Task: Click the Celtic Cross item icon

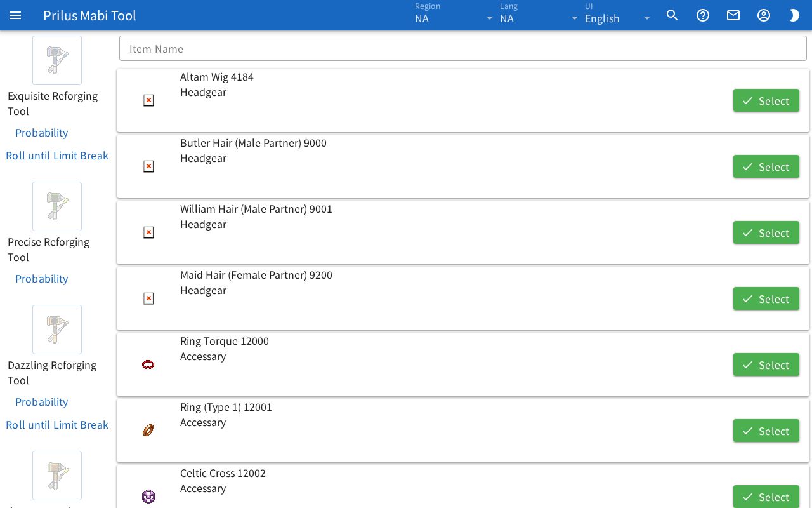Action: coord(148,497)
